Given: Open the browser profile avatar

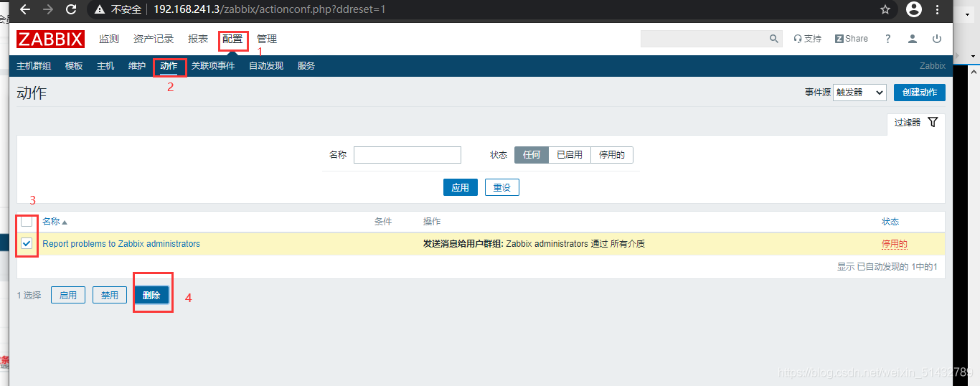Looking at the screenshot, I should (x=914, y=9).
